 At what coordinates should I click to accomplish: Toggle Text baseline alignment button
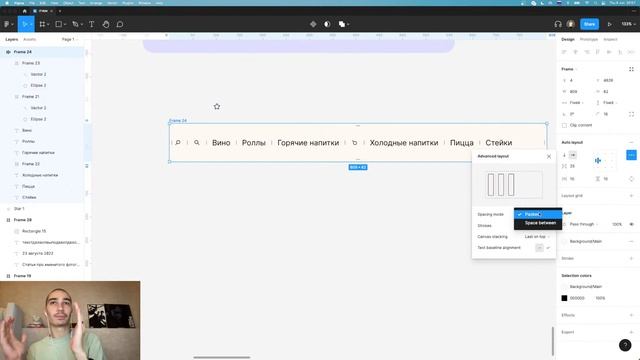[x=539, y=248]
